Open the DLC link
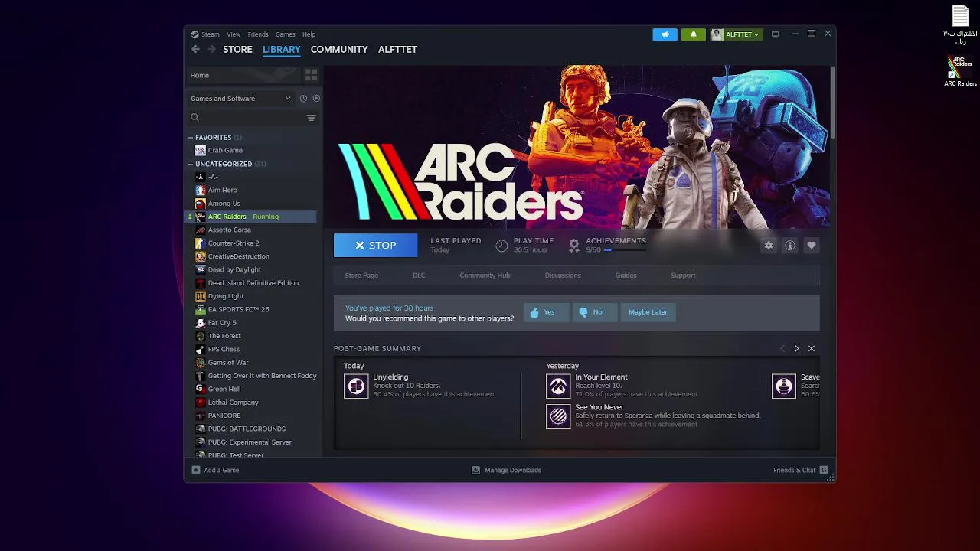This screenshot has height=551, width=980. click(419, 275)
